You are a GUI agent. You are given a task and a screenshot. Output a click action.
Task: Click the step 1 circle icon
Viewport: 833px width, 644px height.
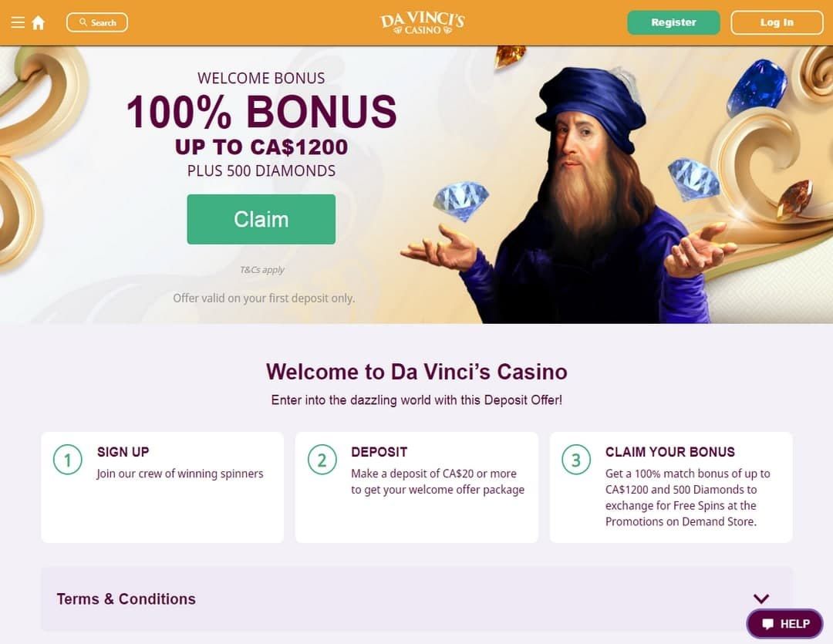(x=67, y=460)
